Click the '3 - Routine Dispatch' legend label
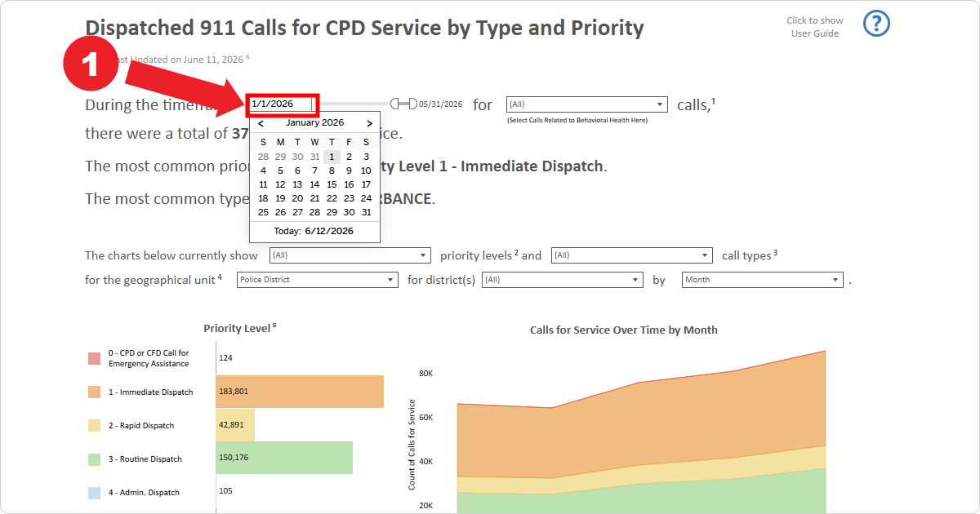Viewport: 980px width, 514px height. click(x=145, y=459)
